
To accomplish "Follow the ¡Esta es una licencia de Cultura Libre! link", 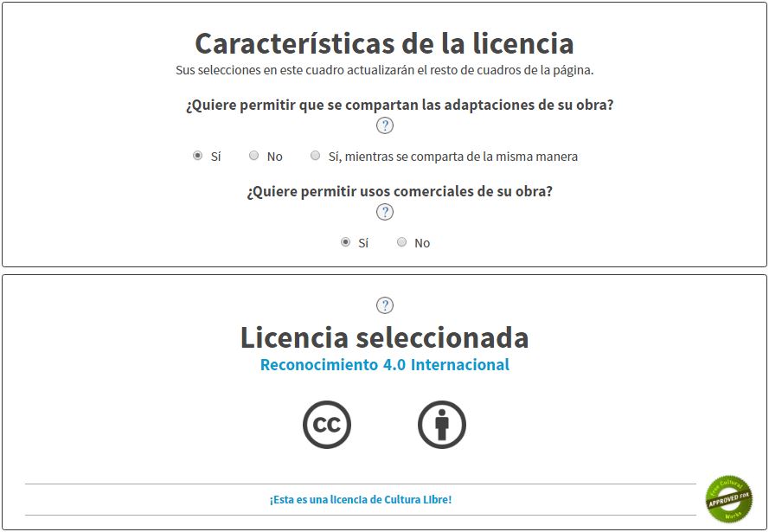I will pyautogui.click(x=361, y=500).
